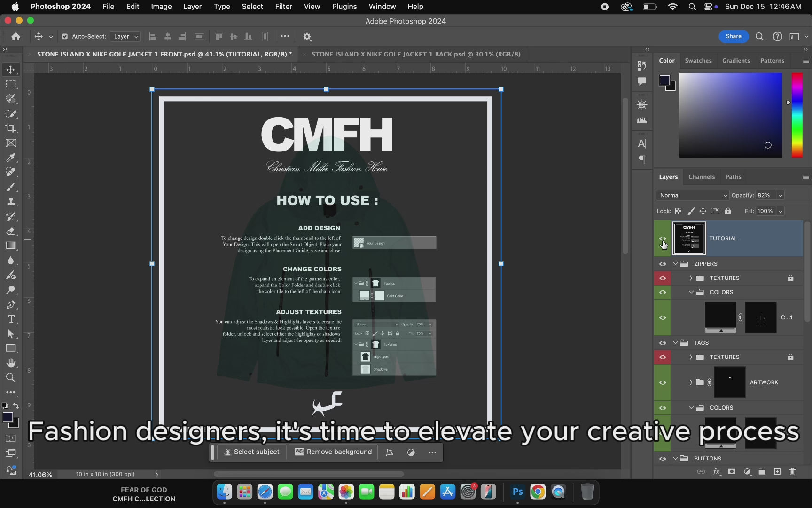Click Remove background button
The height and width of the screenshot is (508, 812).
coord(333,452)
